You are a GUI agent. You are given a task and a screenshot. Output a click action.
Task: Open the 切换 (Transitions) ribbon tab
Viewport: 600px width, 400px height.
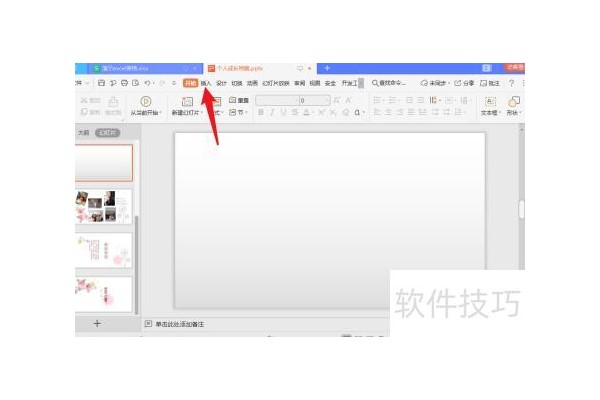coord(237,83)
